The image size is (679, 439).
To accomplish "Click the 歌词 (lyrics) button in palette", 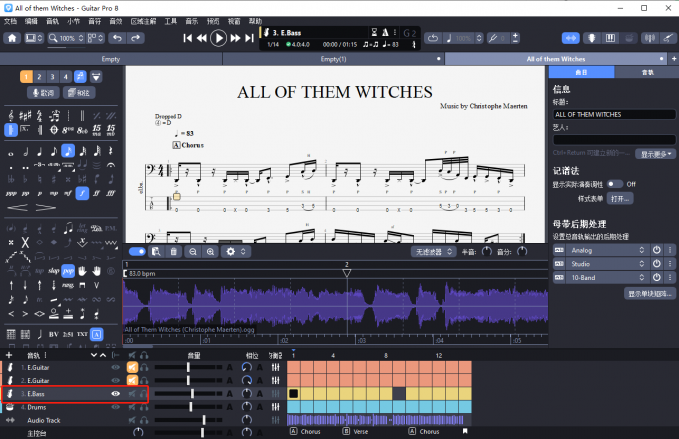I will [x=42, y=93].
